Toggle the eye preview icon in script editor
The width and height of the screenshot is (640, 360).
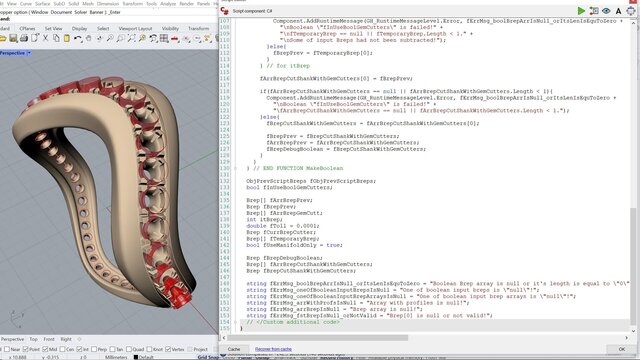pyautogui.click(x=606, y=11)
